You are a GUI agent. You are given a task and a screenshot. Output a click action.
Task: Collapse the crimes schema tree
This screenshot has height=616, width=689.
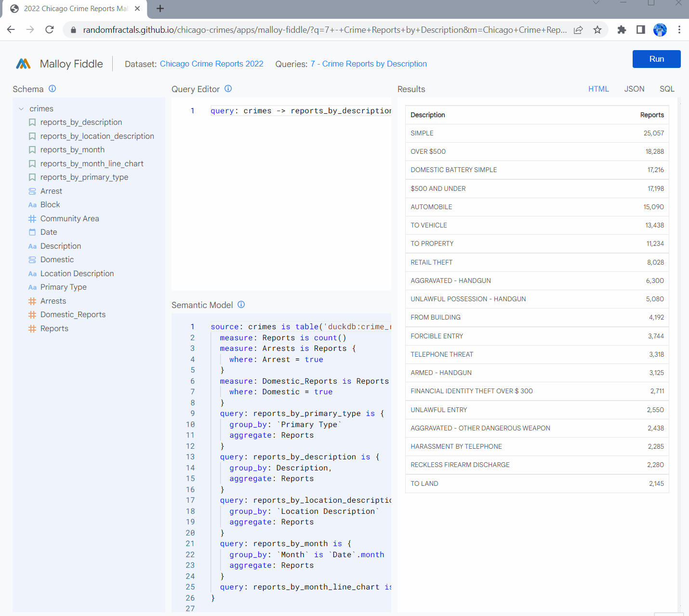(x=21, y=109)
